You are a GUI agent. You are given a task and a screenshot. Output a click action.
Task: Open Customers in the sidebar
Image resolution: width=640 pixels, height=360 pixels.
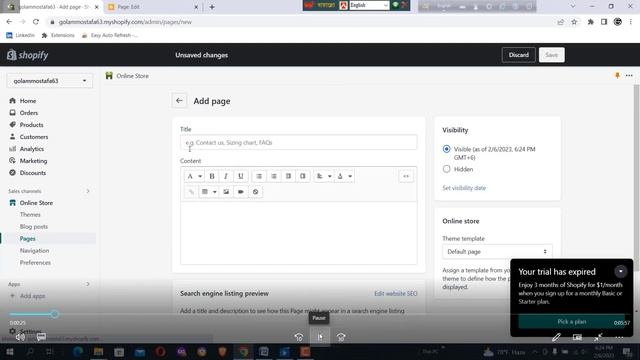pos(34,137)
